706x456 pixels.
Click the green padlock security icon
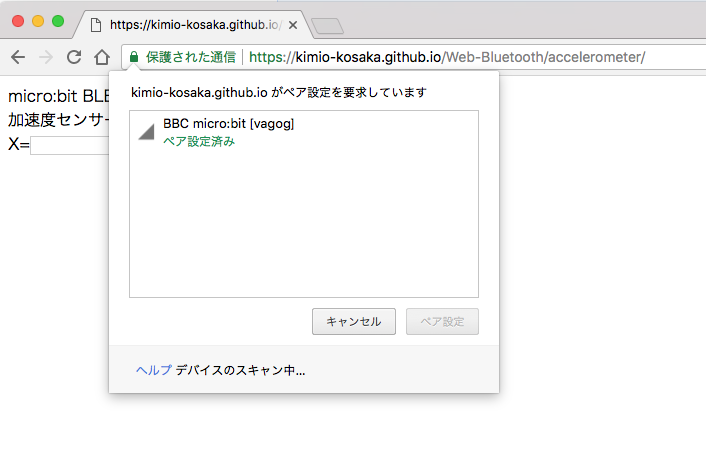(x=134, y=57)
